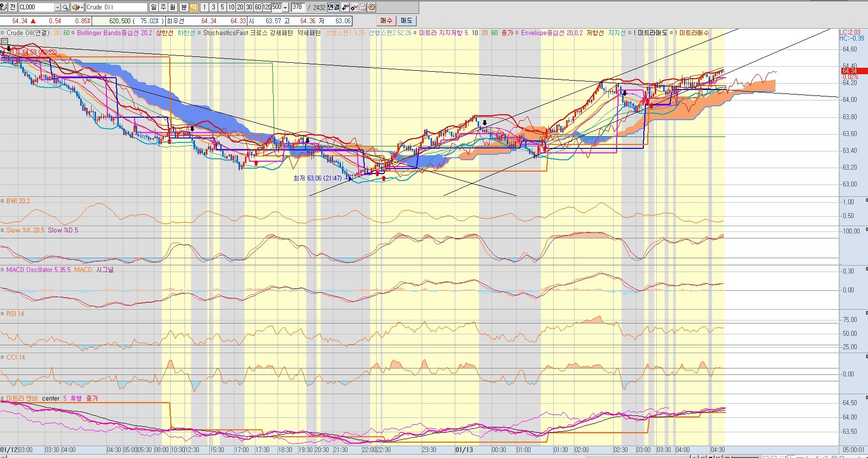Choose the 60 interval button
This screenshot has width=868, height=458.
coord(258,7)
